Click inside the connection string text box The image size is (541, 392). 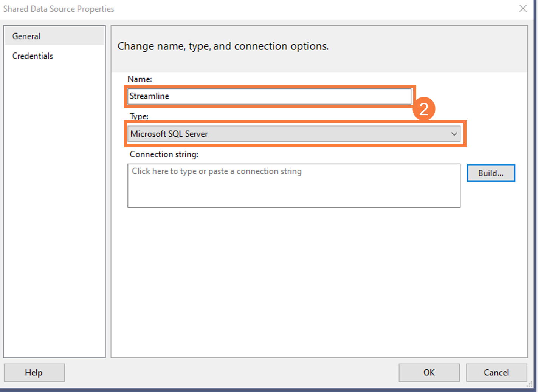[x=294, y=185]
